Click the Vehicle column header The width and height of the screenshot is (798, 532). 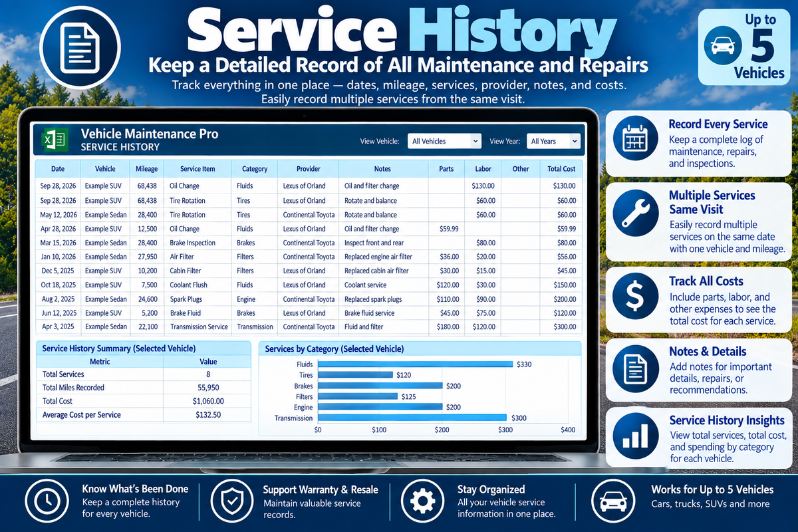tap(105, 169)
